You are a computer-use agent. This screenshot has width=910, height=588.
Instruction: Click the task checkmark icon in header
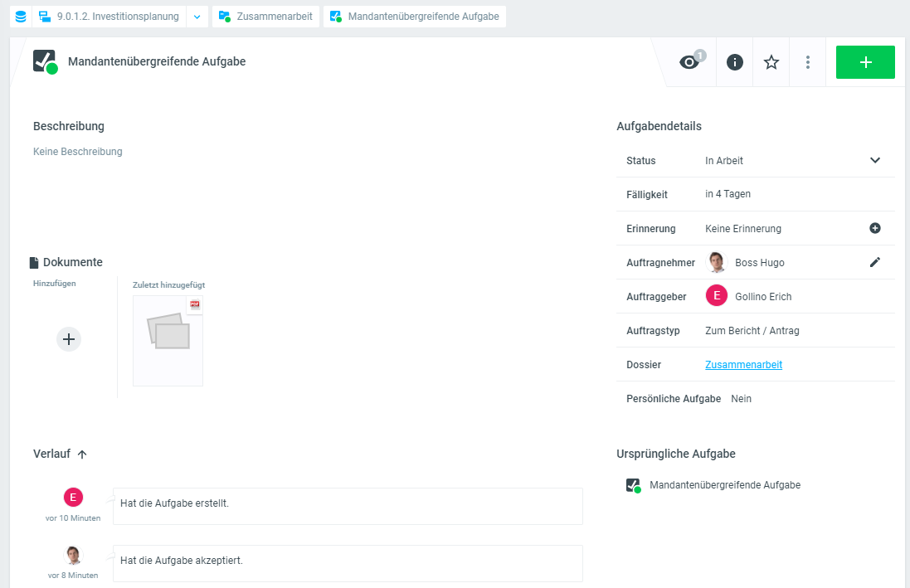[x=45, y=61]
